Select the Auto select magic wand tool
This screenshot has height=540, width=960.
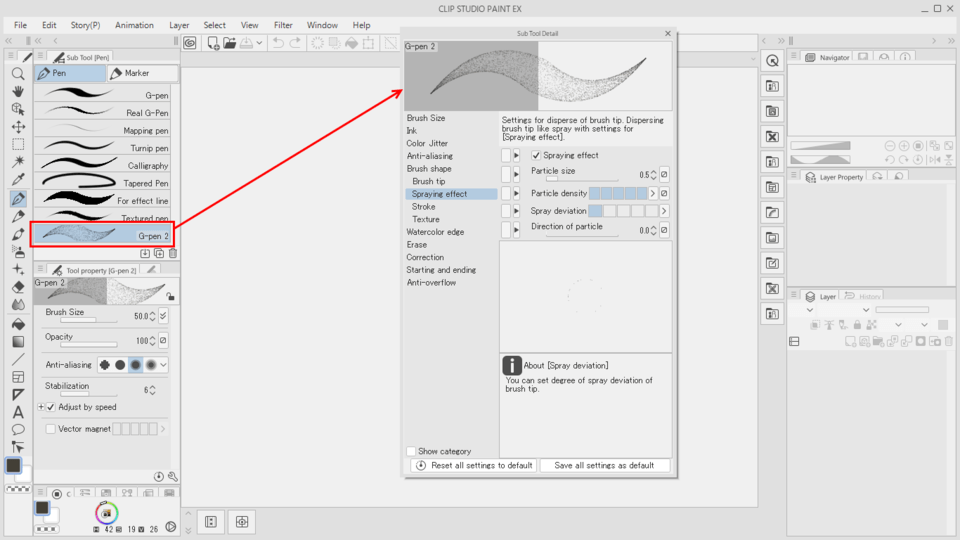[x=18, y=162]
